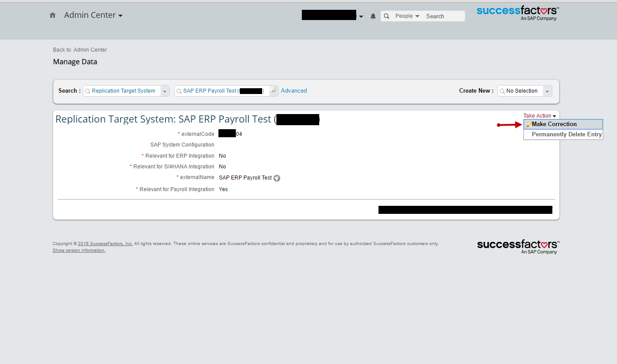617x364 pixels.
Task: Click the SuccessFactors logo in footer
Action: pos(518,246)
